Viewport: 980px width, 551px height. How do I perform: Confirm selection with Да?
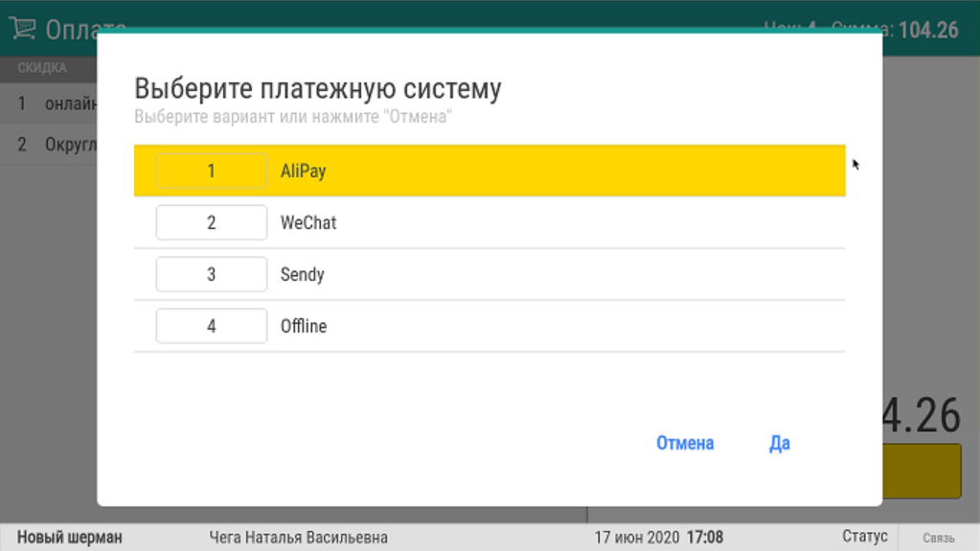[780, 443]
